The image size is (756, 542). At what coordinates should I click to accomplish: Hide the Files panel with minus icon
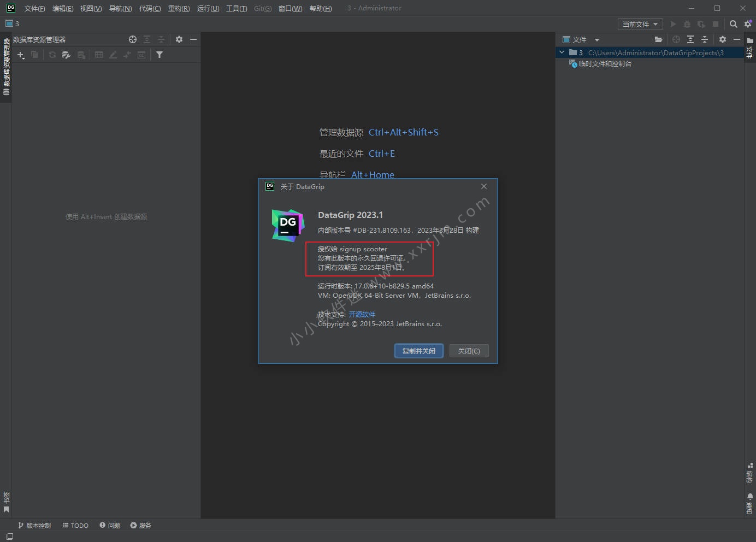pyautogui.click(x=737, y=39)
